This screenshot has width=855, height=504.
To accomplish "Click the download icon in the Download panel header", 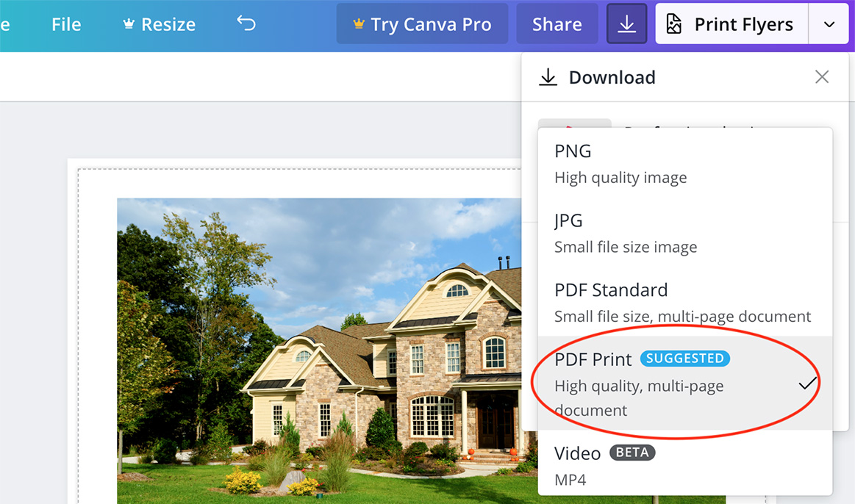I will click(x=548, y=76).
